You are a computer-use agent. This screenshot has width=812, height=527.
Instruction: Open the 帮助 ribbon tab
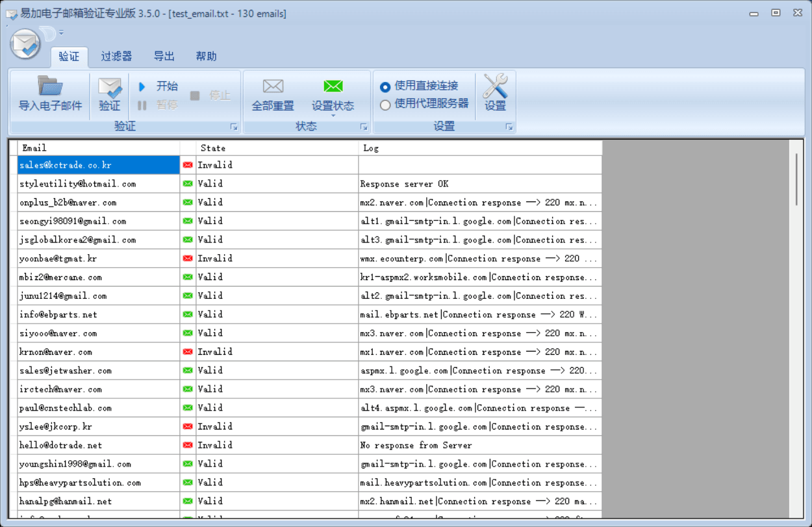click(207, 57)
